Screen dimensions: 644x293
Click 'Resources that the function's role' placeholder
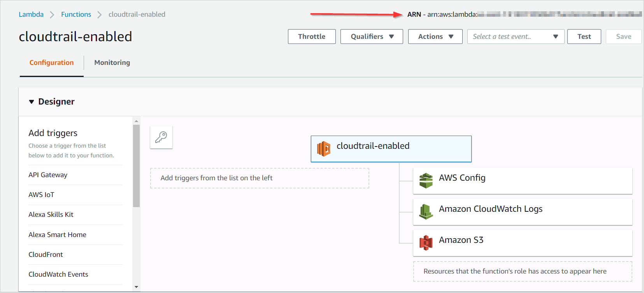coord(523,271)
